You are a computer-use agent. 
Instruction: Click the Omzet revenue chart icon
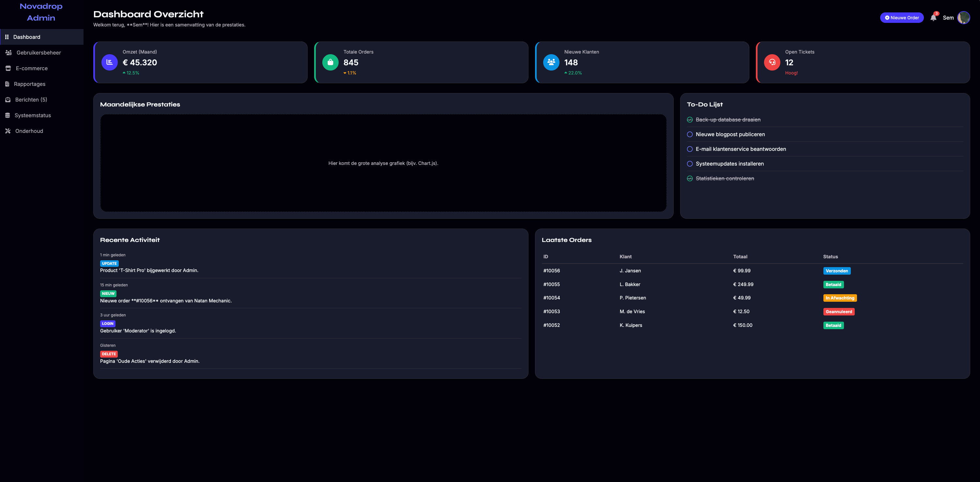(110, 62)
